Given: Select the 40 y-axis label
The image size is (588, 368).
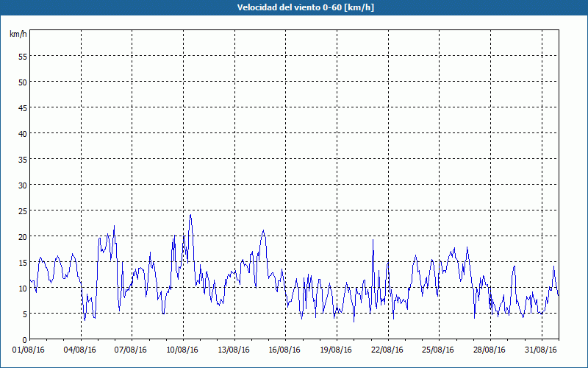Looking at the screenshot, I should pyautogui.click(x=23, y=134).
